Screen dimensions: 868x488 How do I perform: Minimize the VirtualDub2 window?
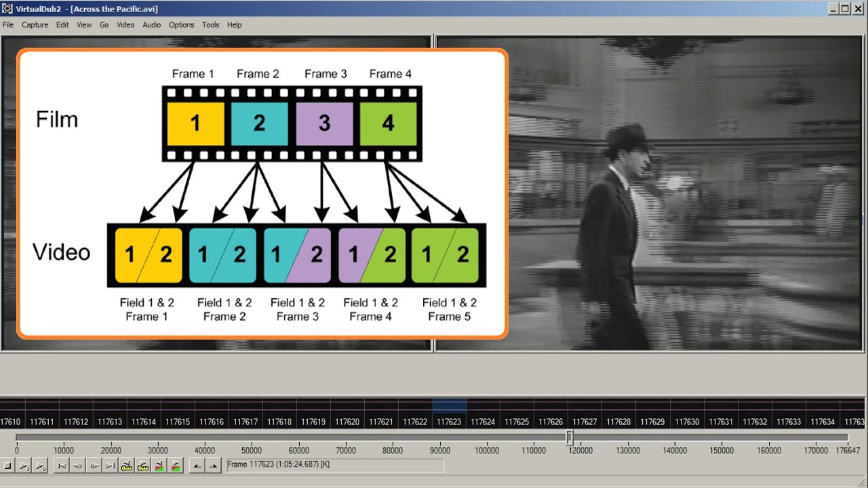(x=833, y=9)
